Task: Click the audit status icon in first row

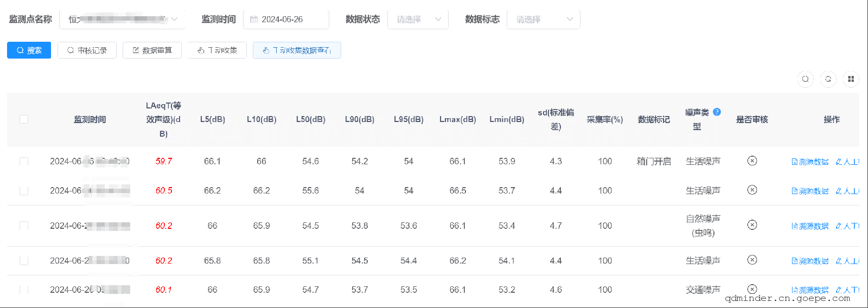Action: pos(752,161)
